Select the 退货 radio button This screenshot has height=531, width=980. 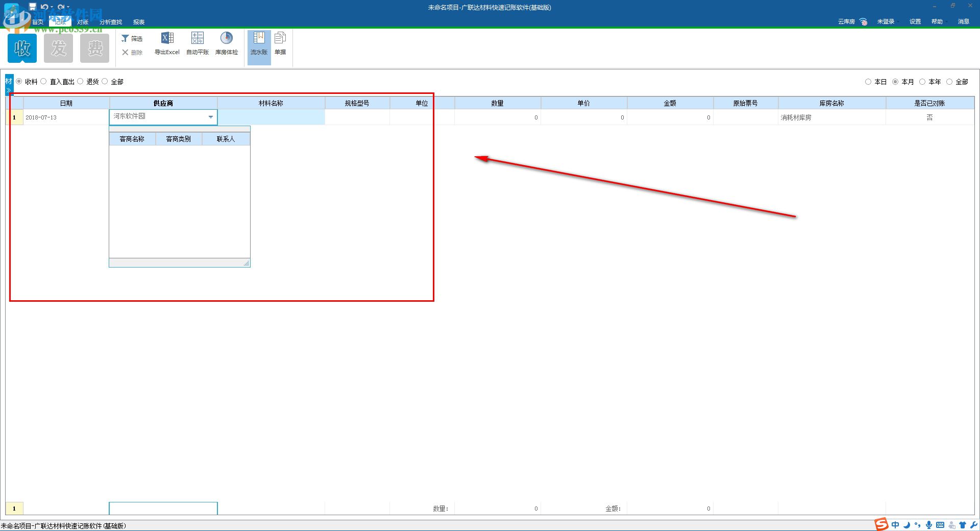[80, 81]
